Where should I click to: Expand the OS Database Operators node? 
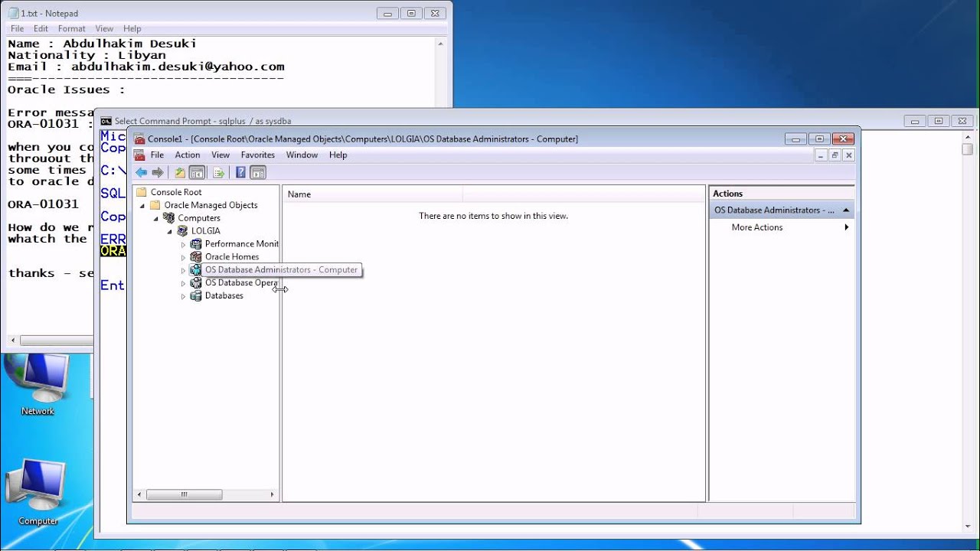coord(184,283)
